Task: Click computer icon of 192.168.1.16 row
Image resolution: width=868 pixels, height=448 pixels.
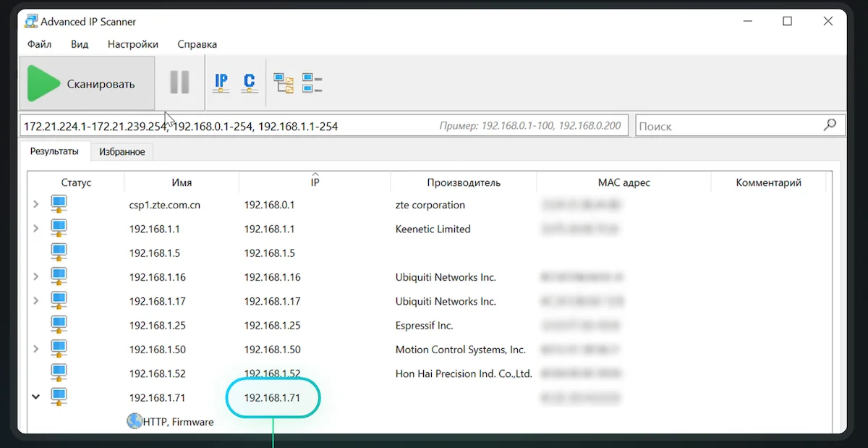Action: coord(59,277)
